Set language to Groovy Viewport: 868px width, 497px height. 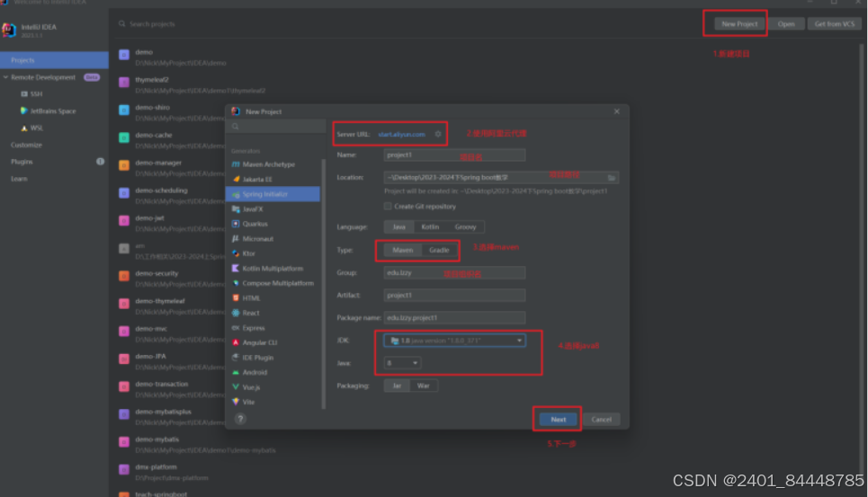pos(465,226)
